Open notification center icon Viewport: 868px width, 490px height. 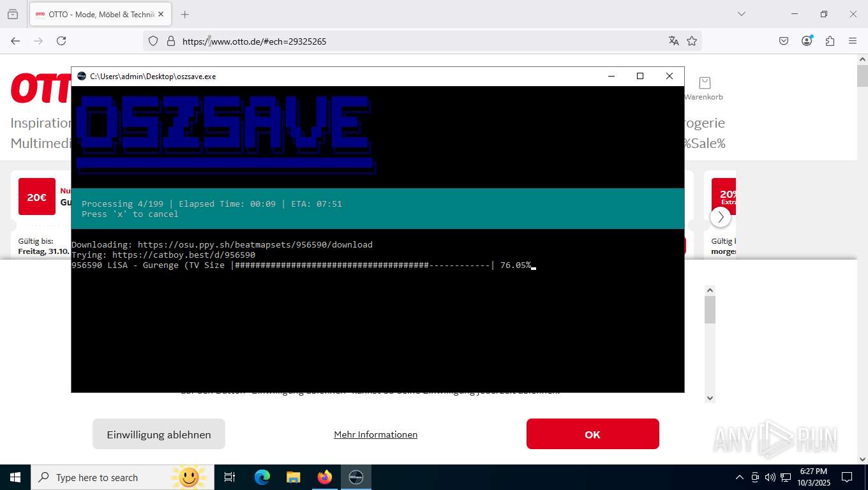tap(847, 477)
